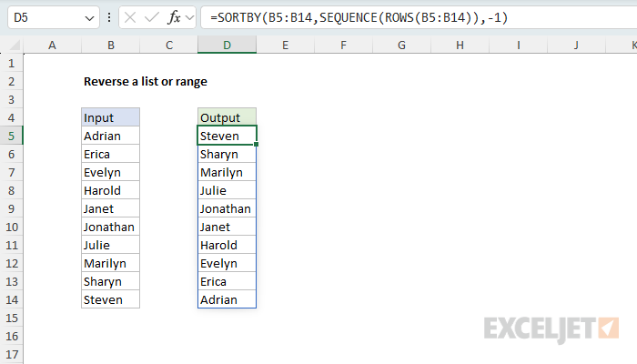The width and height of the screenshot is (637, 364).
Task: Select output cell 'Julie' in column D
Action: [x=227, y=190]
